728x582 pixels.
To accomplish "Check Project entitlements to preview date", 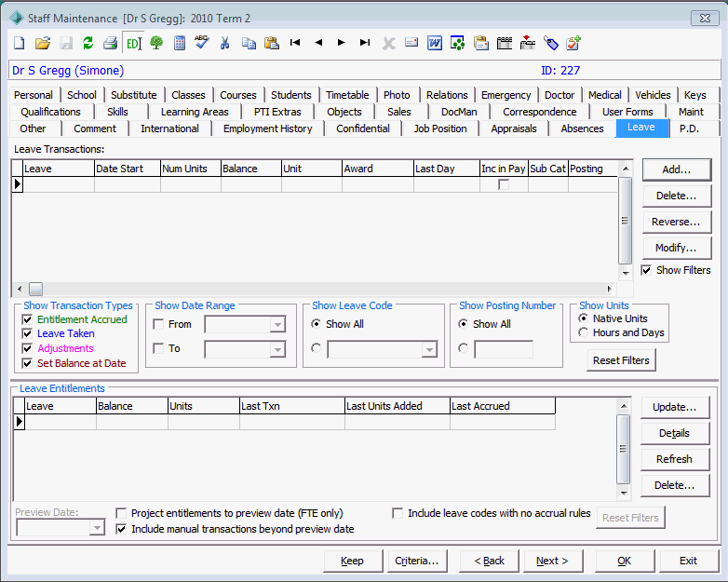I will pos(121,513).
